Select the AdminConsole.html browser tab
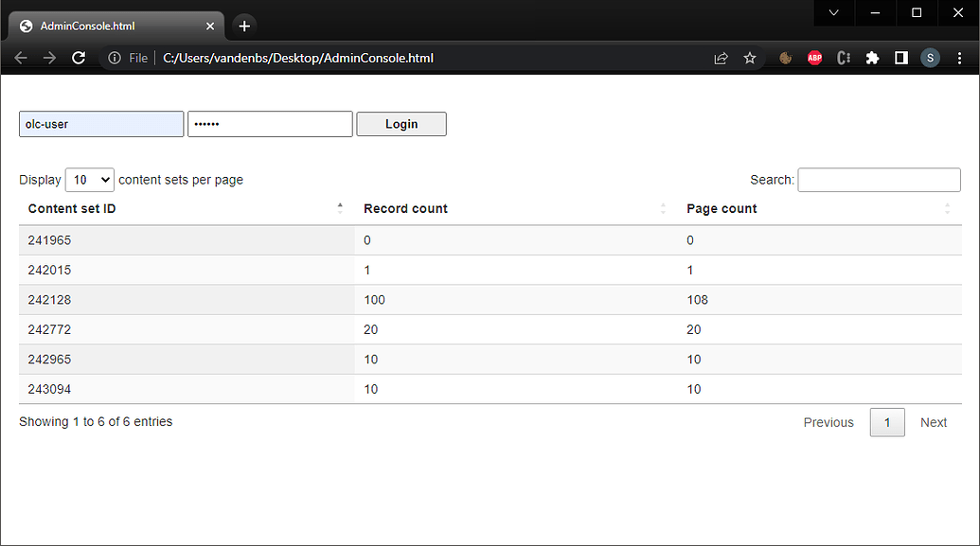 [104, 26]
